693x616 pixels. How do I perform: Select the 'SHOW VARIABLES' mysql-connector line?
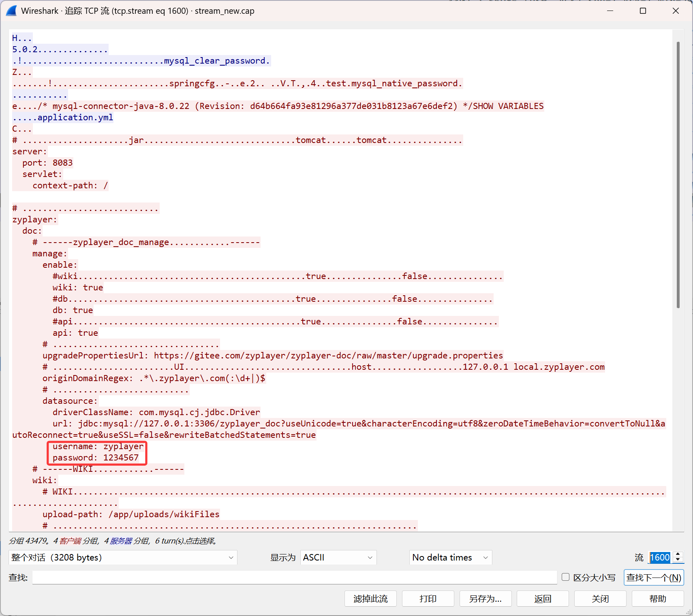(x=278, y=106)
